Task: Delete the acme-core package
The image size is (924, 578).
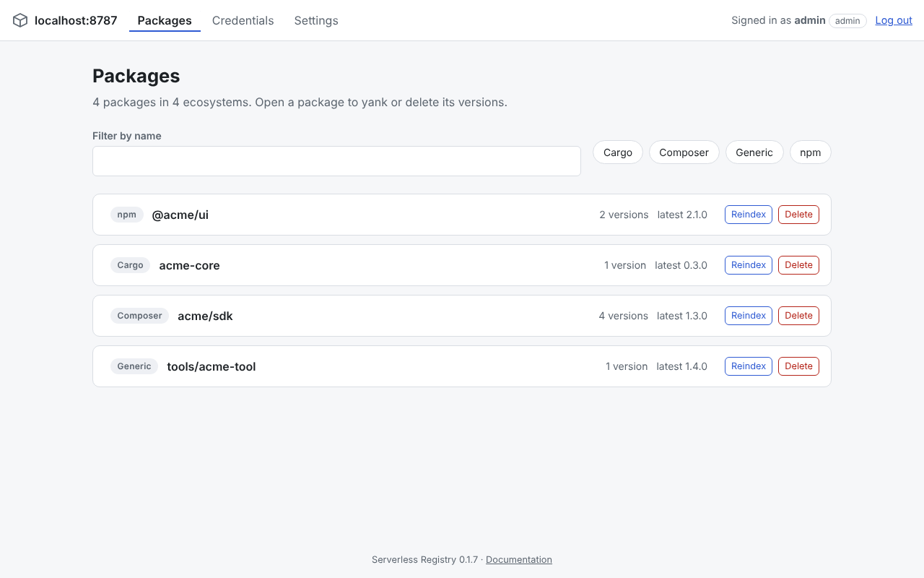Action: tap(798, 265)
